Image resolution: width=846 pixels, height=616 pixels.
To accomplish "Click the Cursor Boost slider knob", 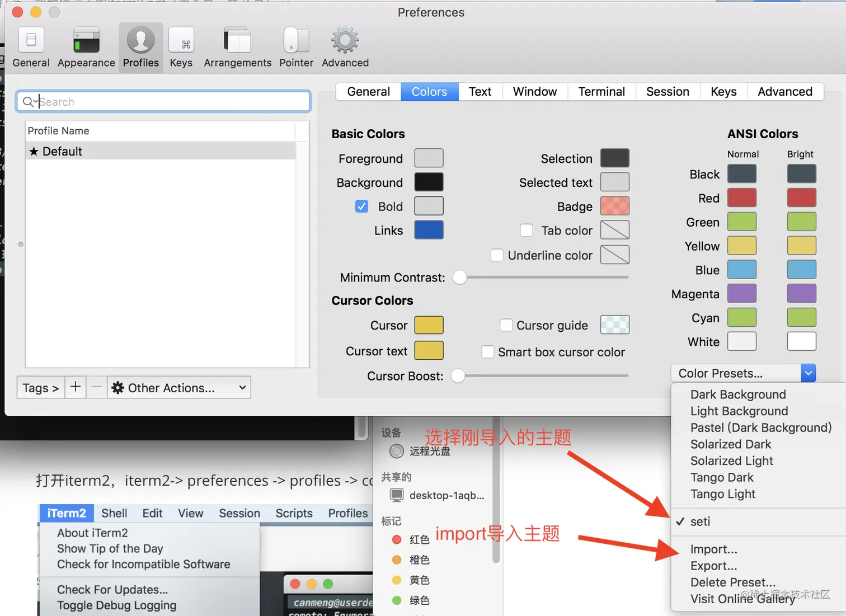I will (x=458, y=376).
